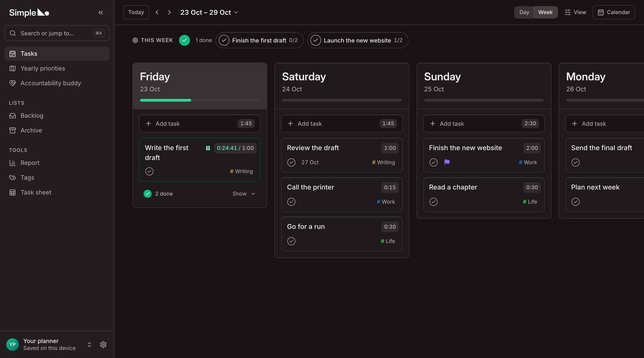The width and height of the screenshot is (644, 358).
Task: Add task to Sunday
Action: pos(484,124)
